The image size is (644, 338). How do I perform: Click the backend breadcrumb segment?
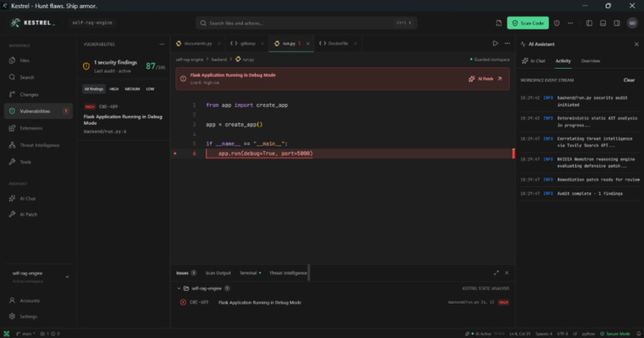[x=219, y=60]
